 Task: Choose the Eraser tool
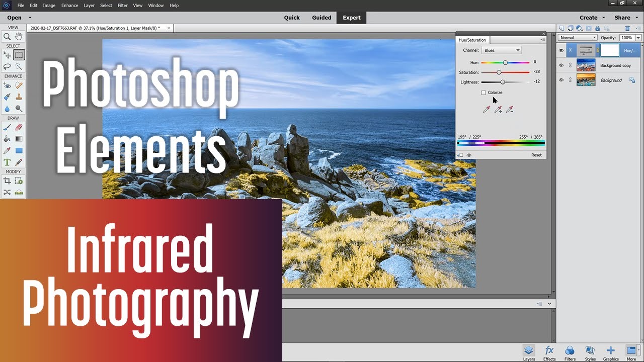(19, 127)
